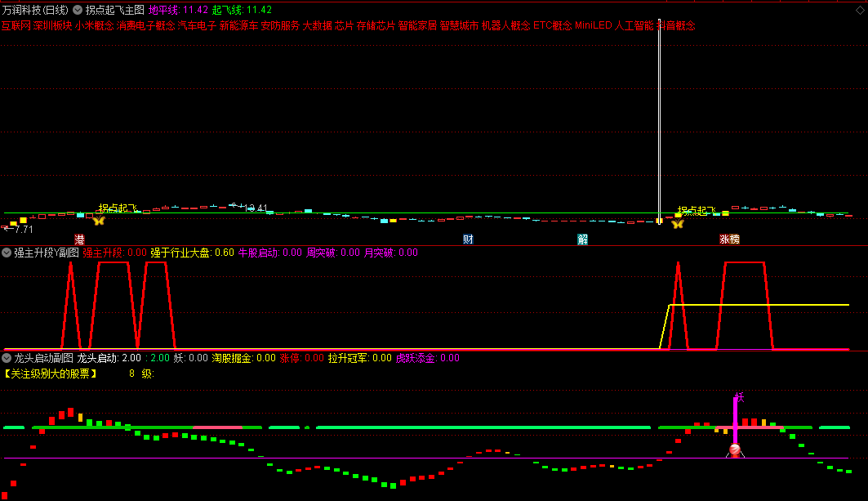Click the 涨榜 info marker badge
The image size is (868, 501).
coord(729,239)
